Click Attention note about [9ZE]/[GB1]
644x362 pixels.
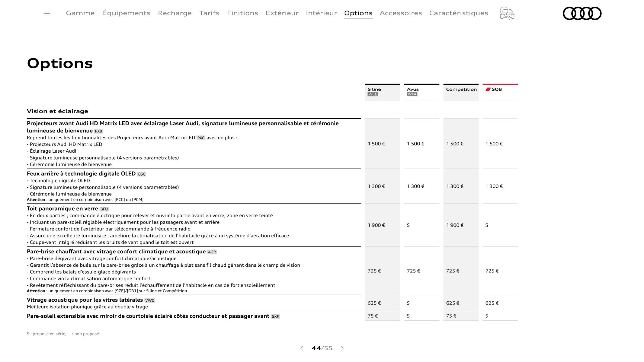(107, 291)
